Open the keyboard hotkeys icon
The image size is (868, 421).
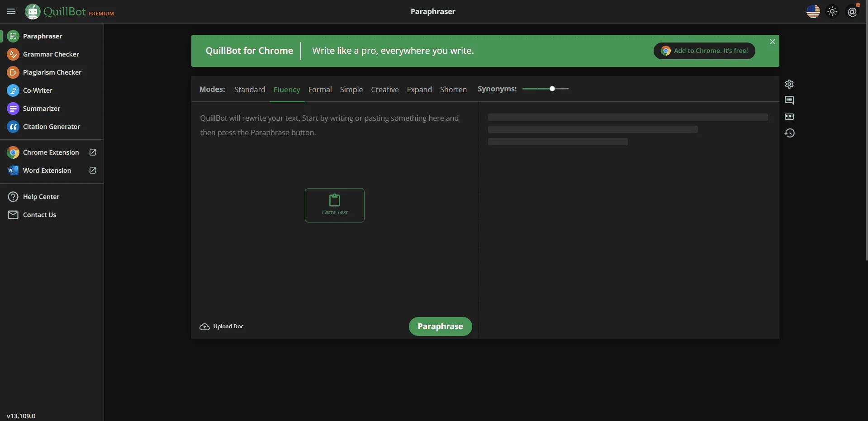click(x=789, y=117)
